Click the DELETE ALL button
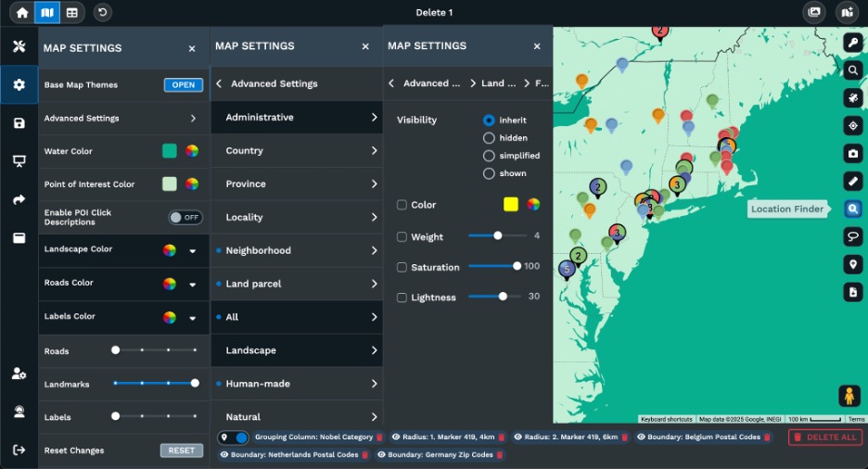This screenshot has height=469, width=868. click(x=824, y=437)
